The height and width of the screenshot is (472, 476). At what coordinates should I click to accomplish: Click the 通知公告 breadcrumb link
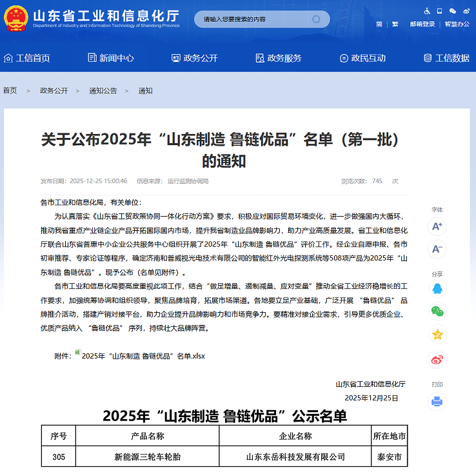coord(103,91)
